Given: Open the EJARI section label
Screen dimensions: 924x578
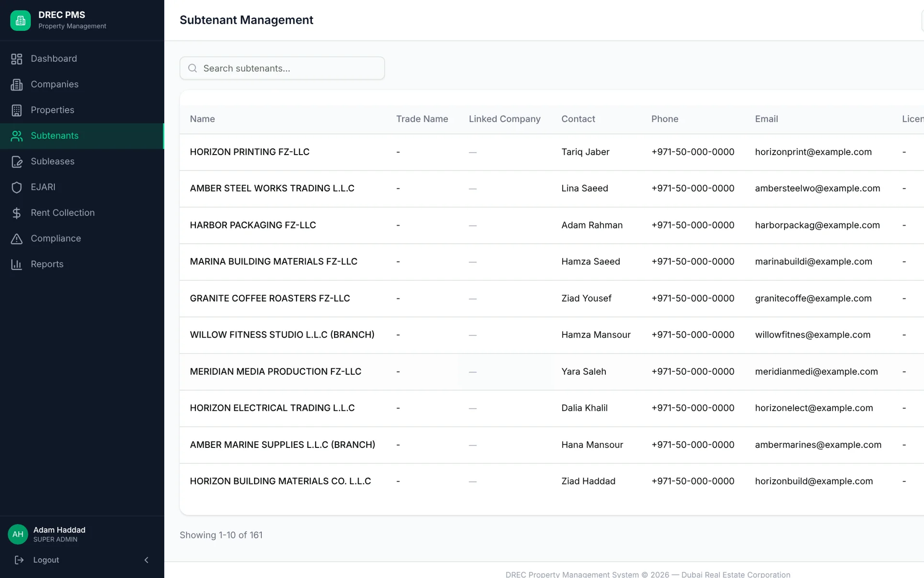Looking at the screenshot, I should (43, 187).
